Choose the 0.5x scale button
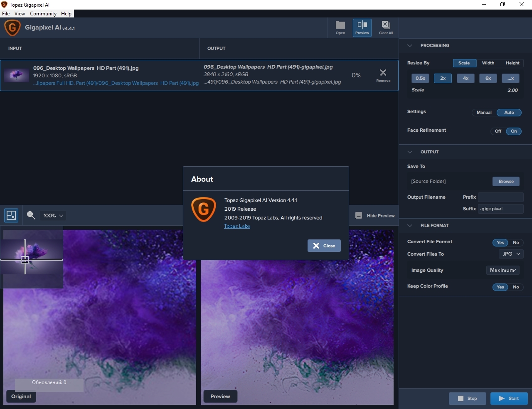Image resolution: width=532 pixels, height=409 pixels. [x=421, y=78]
